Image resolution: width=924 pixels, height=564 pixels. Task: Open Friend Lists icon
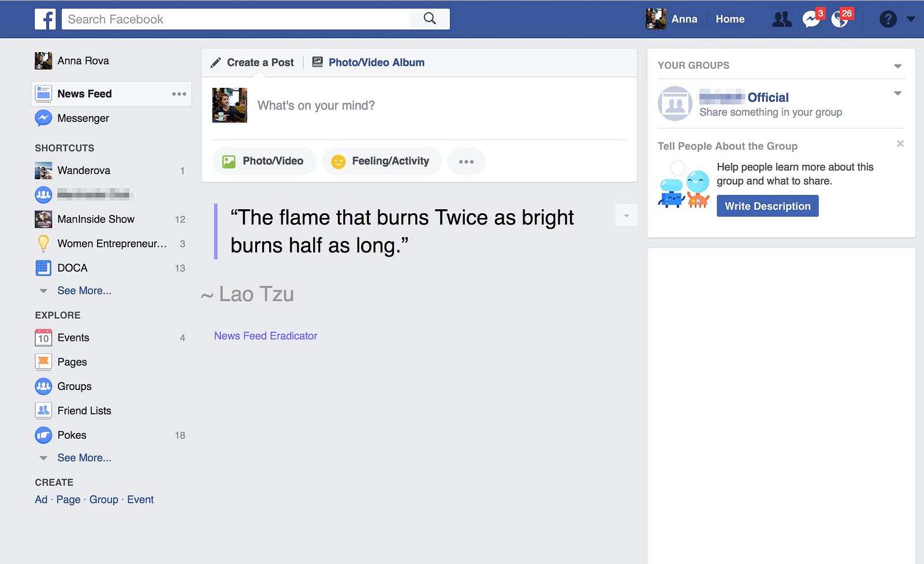point(43,410)
